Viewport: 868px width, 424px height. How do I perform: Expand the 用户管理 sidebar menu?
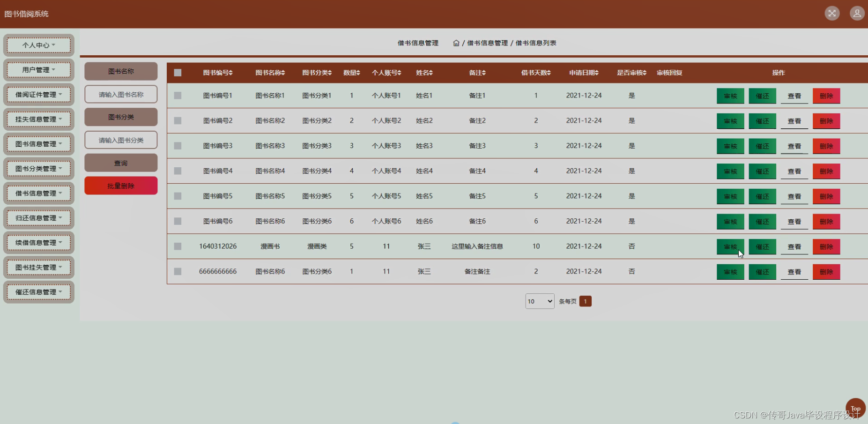(x=38, y=70)
